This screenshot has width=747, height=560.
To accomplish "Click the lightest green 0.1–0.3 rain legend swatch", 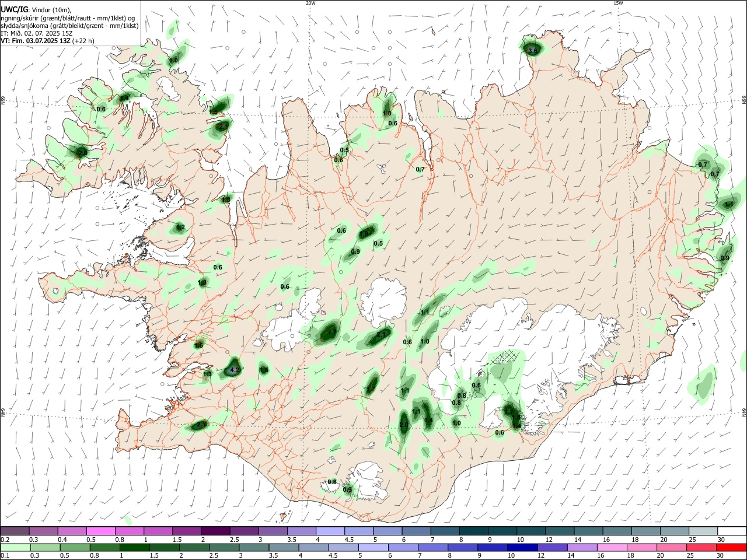I will tap(15, 547).
